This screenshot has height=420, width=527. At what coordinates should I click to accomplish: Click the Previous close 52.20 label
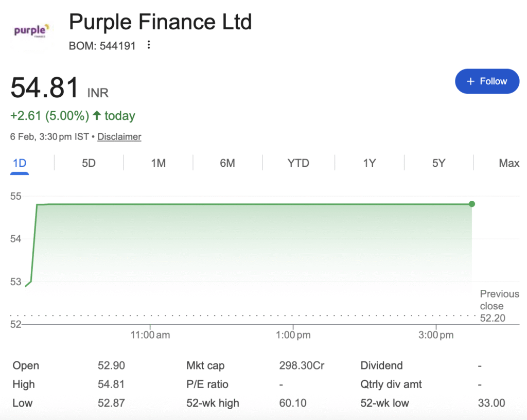[499, 306]
